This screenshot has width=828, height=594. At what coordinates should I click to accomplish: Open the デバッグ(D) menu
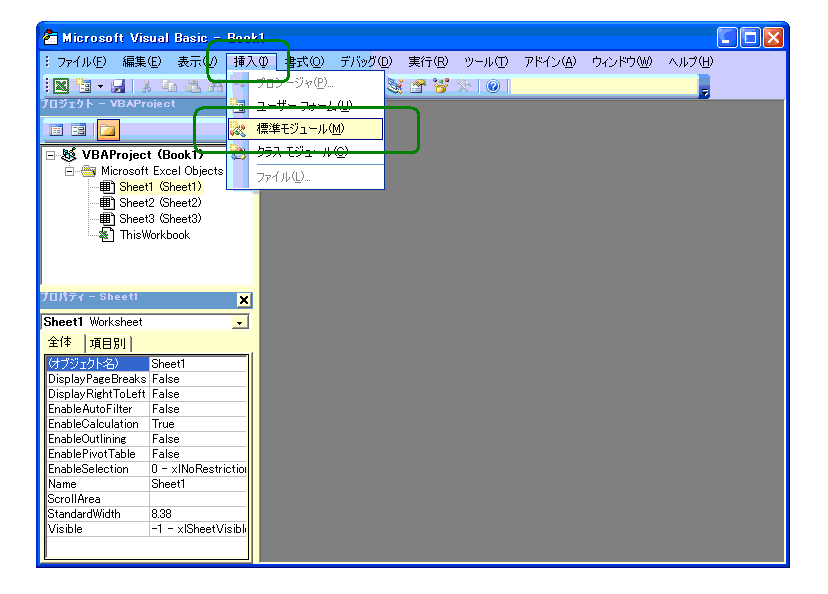coord(365,62)
